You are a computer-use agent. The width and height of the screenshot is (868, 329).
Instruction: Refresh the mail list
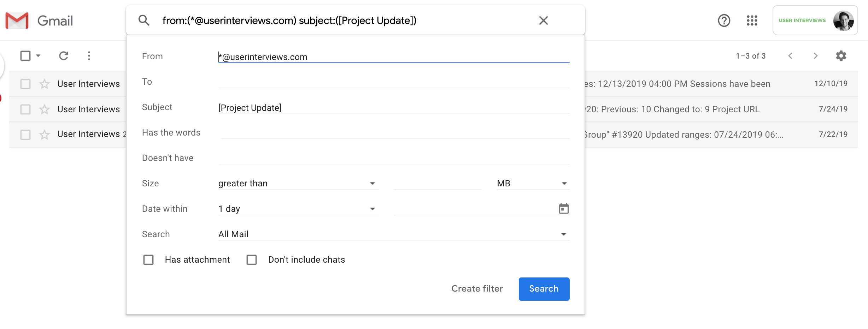pos(64,56)
